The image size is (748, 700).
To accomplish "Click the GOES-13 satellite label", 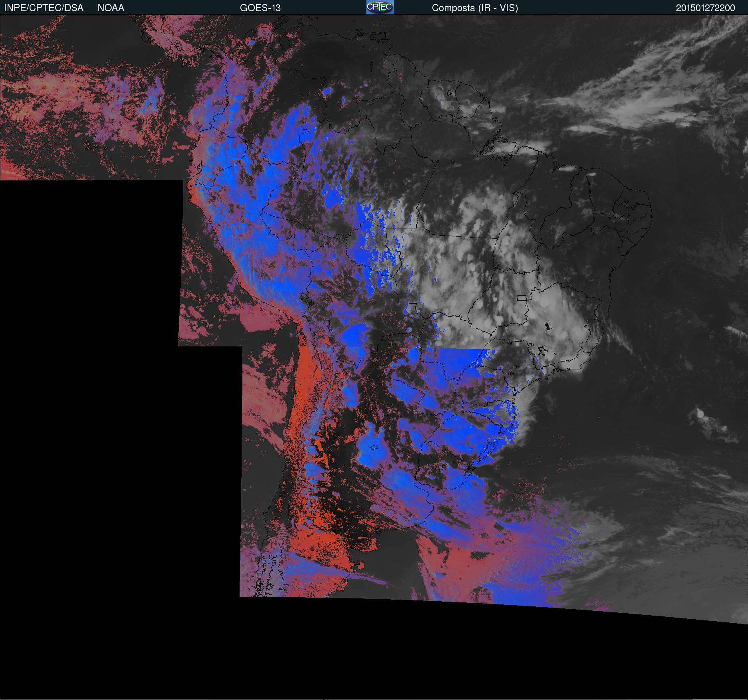I will (260, 8).
